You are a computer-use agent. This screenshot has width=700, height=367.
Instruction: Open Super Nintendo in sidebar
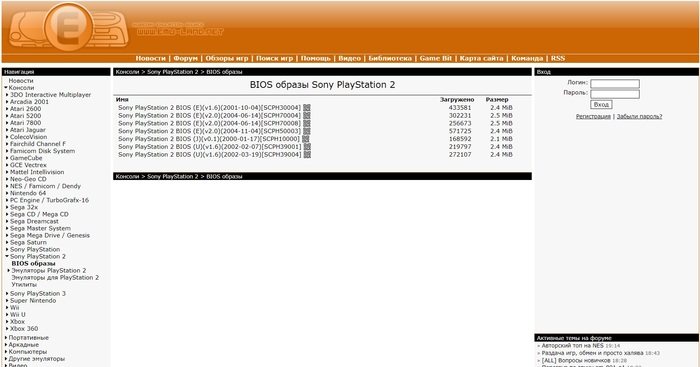[x=33, y=300]
